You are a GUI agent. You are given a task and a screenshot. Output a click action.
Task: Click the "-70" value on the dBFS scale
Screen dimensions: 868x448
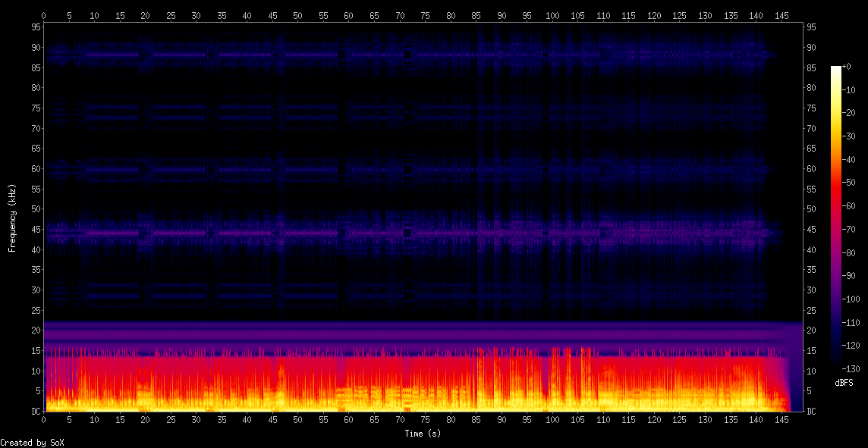pos(848,229)
